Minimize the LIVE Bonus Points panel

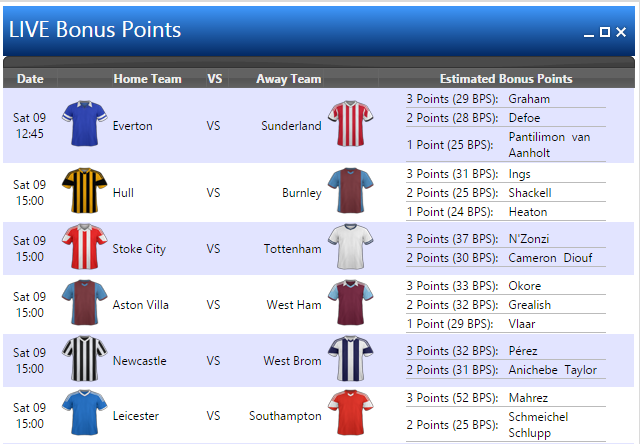pyautogui.click(x=589, y=32)
